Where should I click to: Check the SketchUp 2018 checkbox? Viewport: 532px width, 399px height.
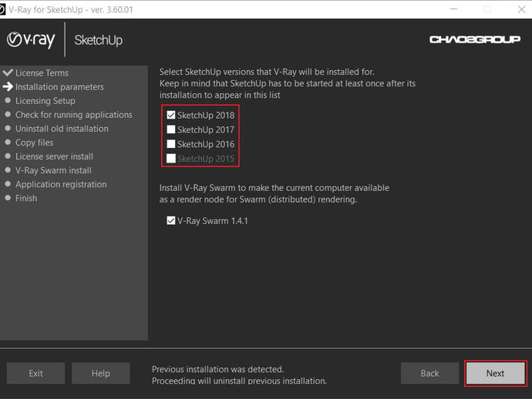171,116
